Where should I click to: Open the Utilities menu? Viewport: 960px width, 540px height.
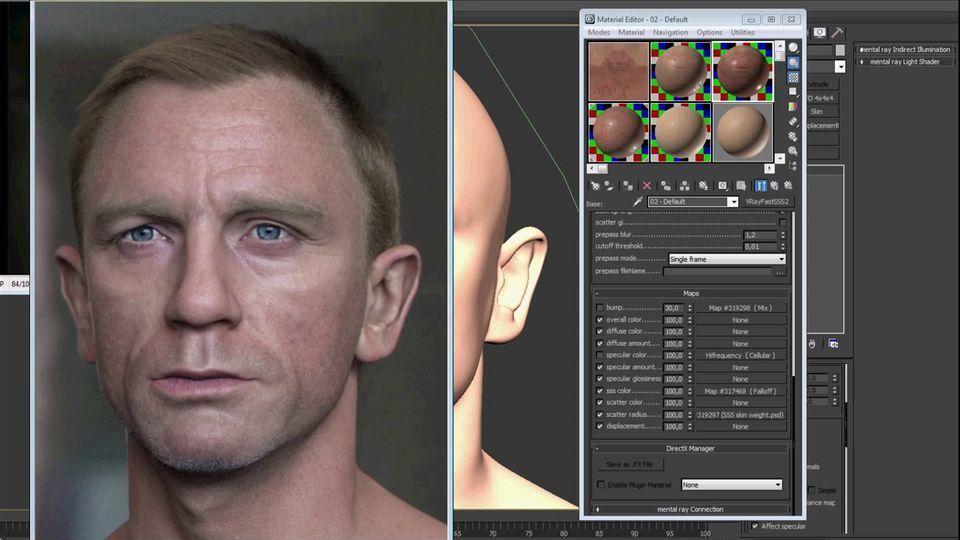click(742, 32)
